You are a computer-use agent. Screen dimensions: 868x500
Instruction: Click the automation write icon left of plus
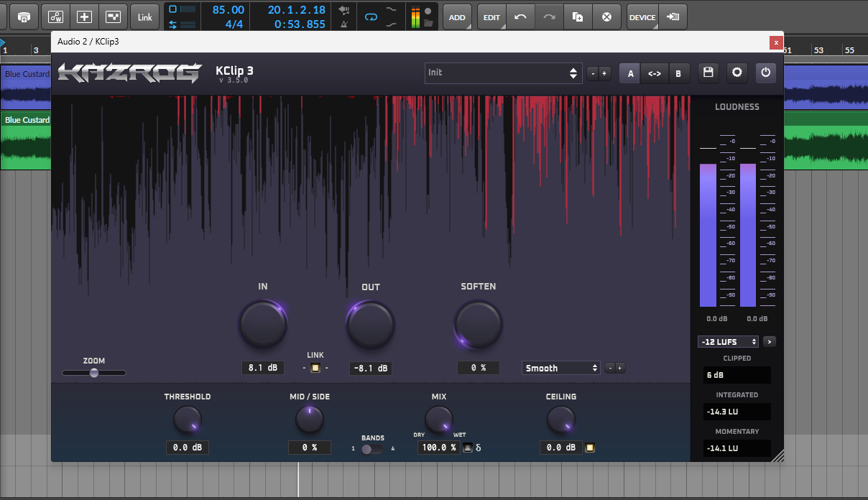[56, 17]
